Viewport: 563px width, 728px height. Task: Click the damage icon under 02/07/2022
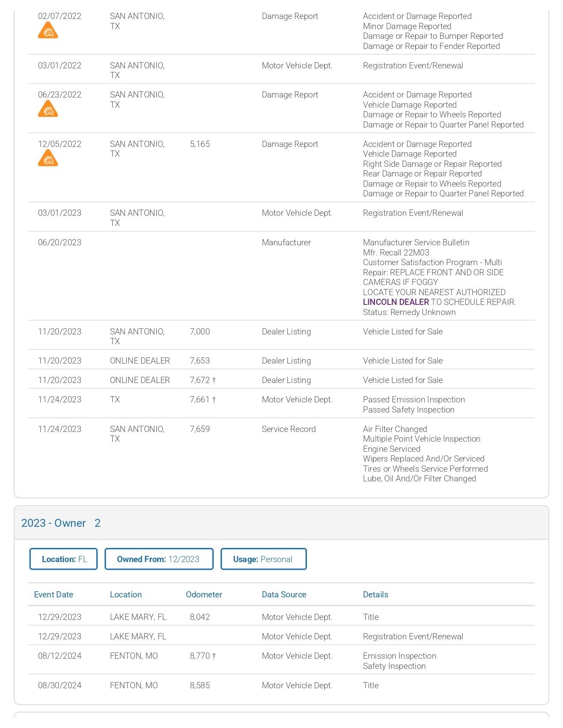[x=48, y=31]
